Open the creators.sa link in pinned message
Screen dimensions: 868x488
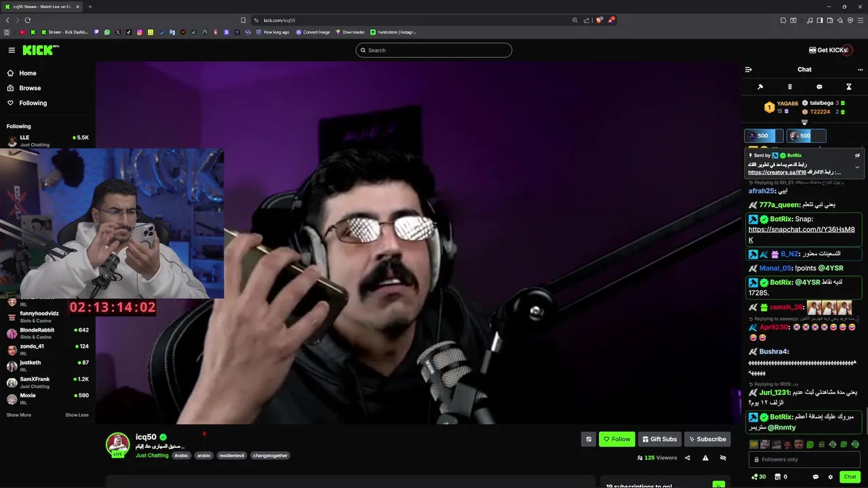point(777,172)
